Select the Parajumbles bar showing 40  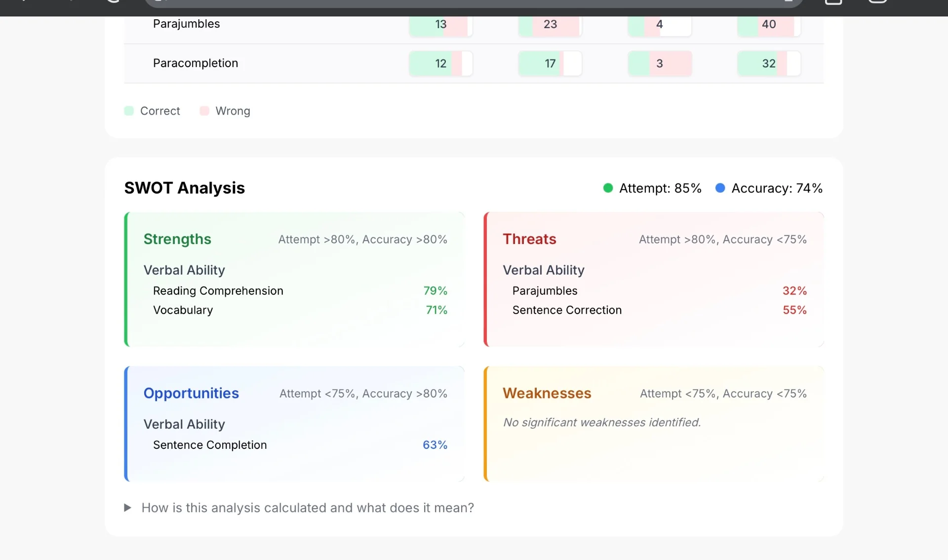(x=769, y=25)
